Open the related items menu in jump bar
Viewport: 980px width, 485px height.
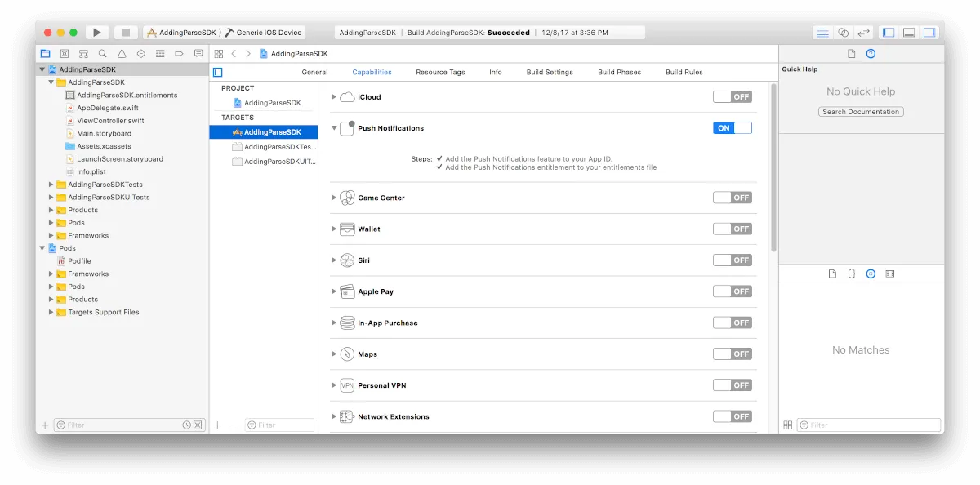coord(219,53)
